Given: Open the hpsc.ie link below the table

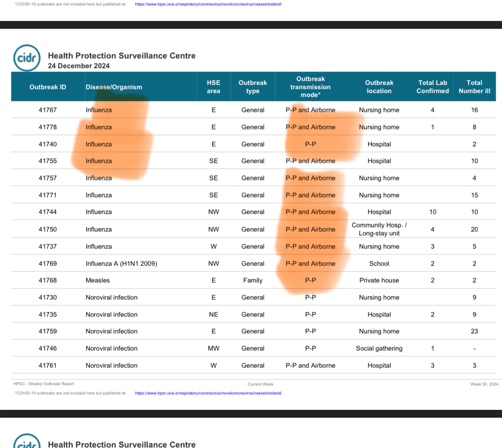Looking at the screenshot, I should [208, 393].
